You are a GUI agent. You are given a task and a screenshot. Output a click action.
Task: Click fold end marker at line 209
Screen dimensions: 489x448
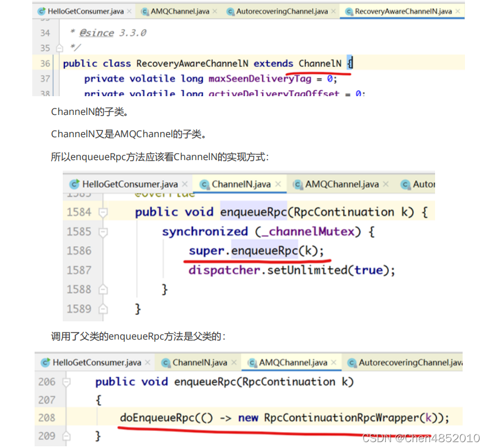tap(66, 436)
